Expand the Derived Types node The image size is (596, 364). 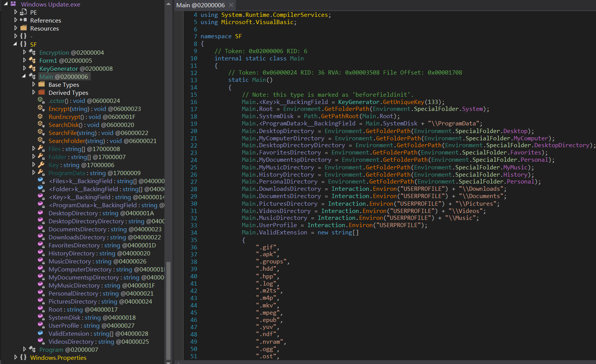click(x=34, y=92)
